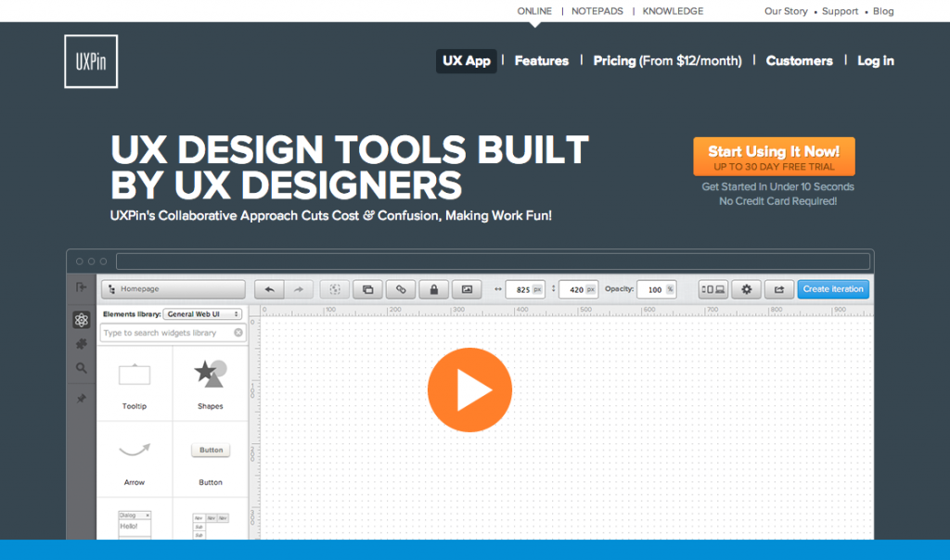This screenshot has width=950, height=560.
Task: Open the atom elements library icon
Action: (x=82, y=320)
